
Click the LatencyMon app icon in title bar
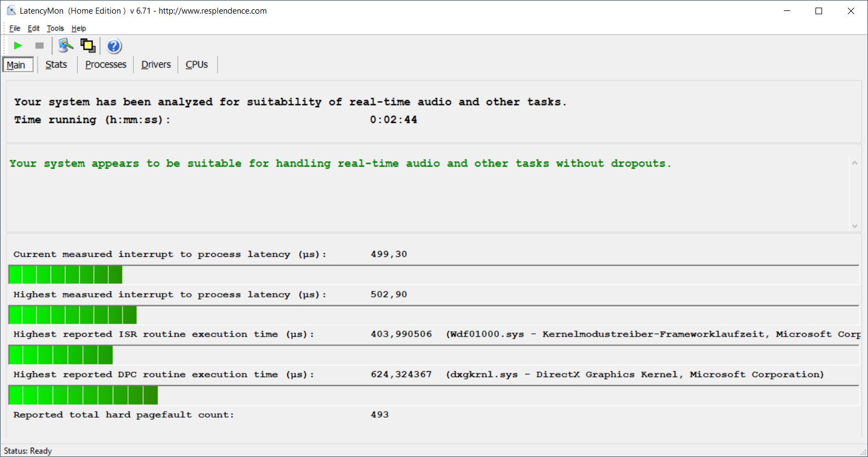11,11
